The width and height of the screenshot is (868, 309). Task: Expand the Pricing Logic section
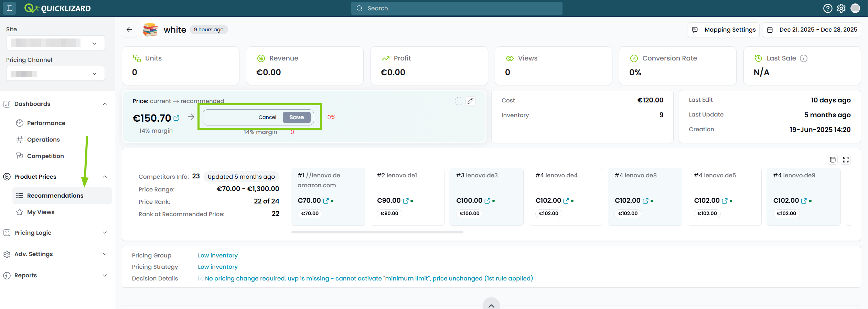[105, 233]
